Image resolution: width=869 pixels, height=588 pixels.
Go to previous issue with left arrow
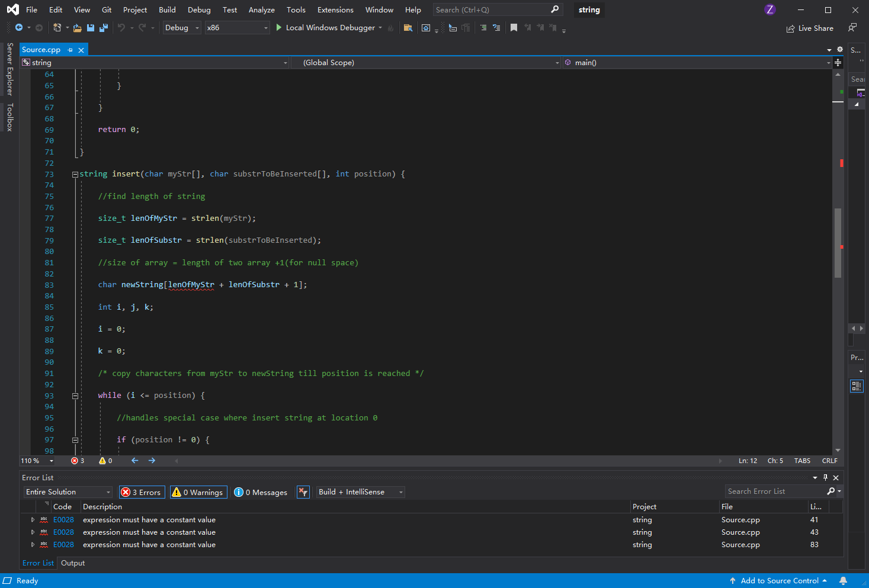point(135,461)
